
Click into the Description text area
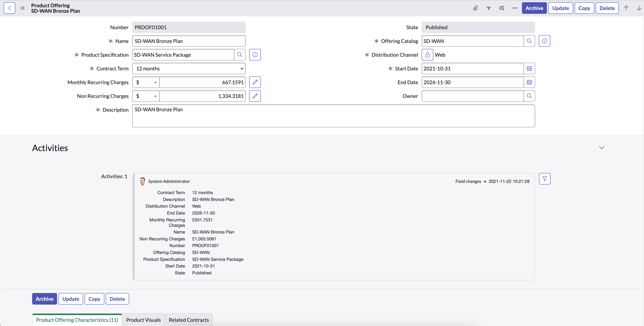(x=333, y=116)
